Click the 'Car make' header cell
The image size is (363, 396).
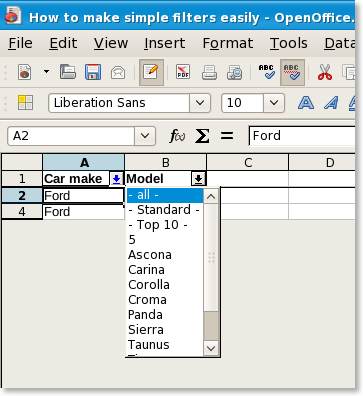(84, 179)
